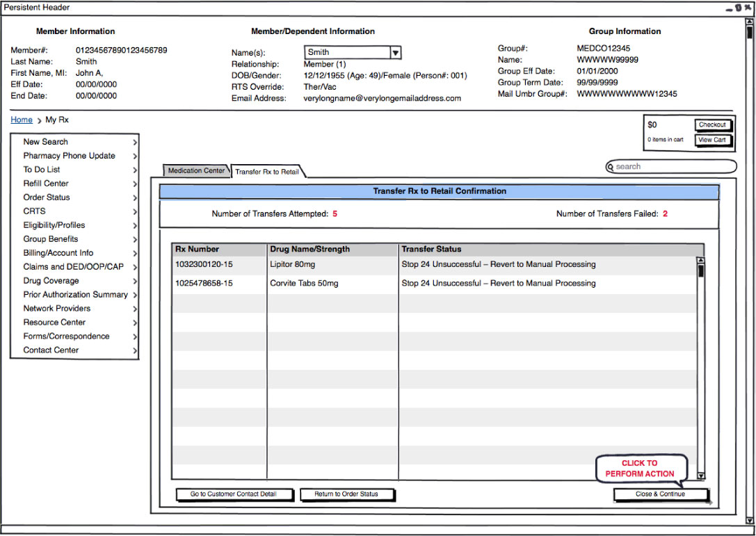Open New Search in the side menu

[x=46, y=142]
